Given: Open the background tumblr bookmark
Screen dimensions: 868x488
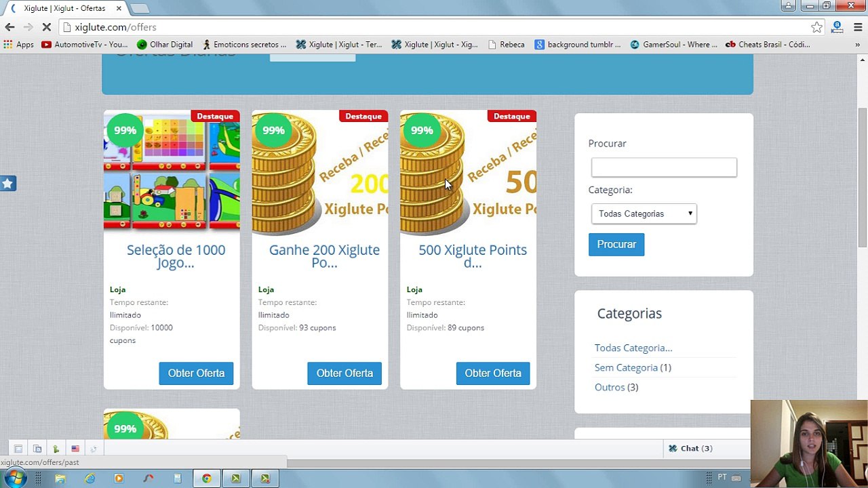Looking at the screenshot, I should click(x=578, y=44).
